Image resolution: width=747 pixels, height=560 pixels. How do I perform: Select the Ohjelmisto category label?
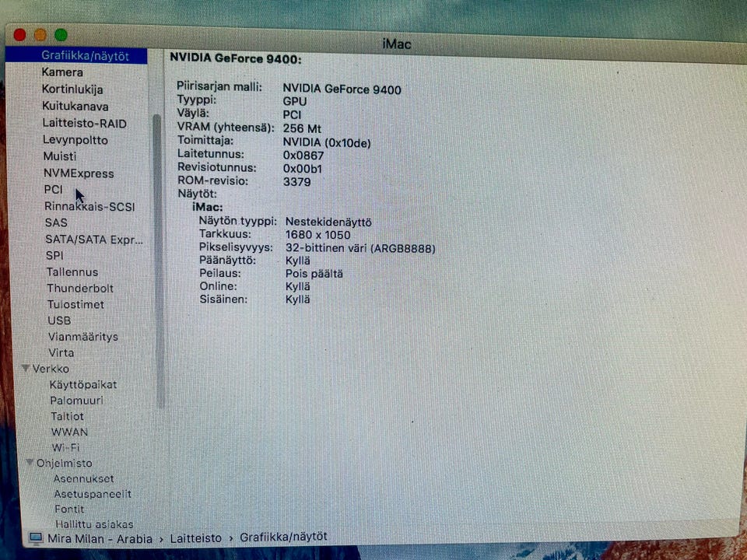[65, 464]
